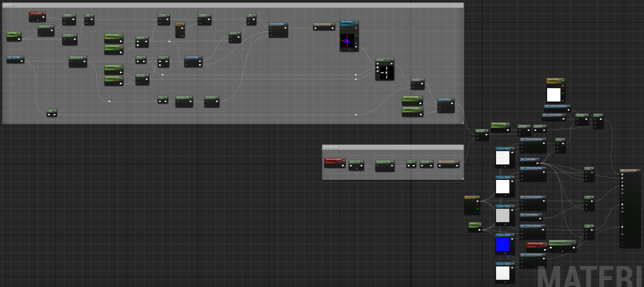Expand the Mask (B) node chevron
Screen dimensions: 644x287
point(362,162)
